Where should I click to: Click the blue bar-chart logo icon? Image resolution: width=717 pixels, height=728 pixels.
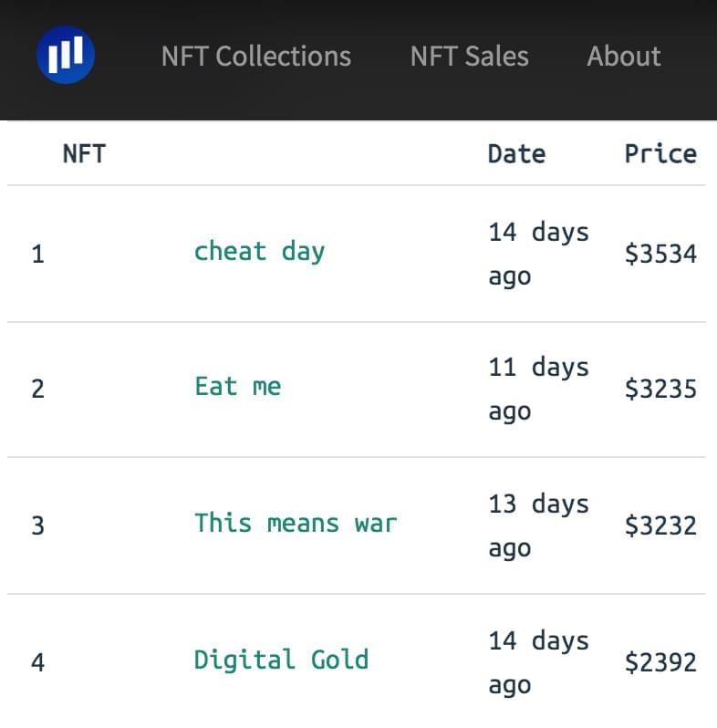point(66,56)
